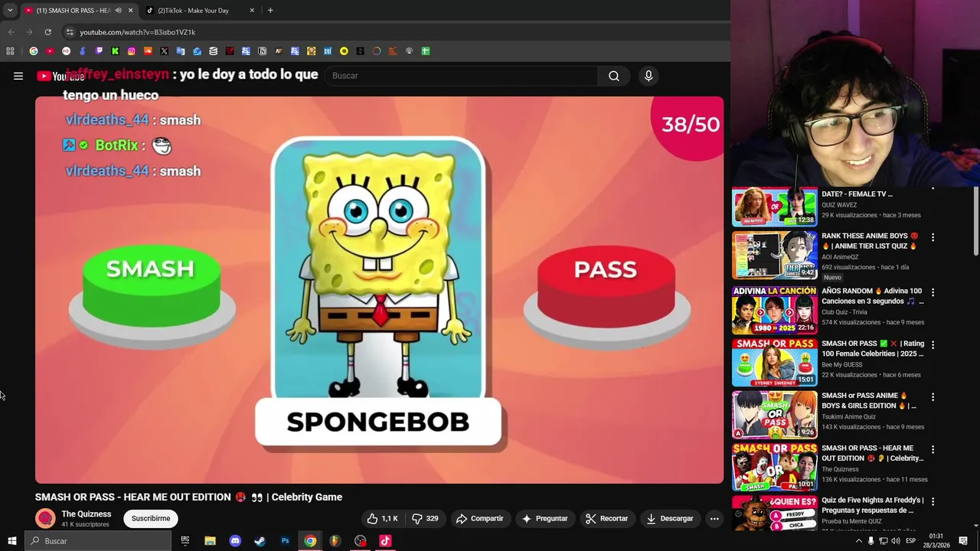Open the more actions ellipsis under video
Viewport: 980px width, 551px height.
[x=714, y=519]
